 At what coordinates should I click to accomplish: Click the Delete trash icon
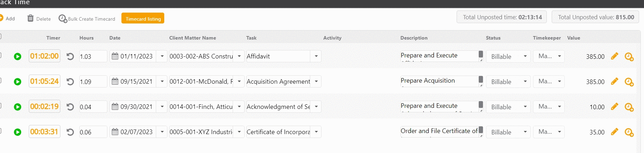click(x=31, y=18)
